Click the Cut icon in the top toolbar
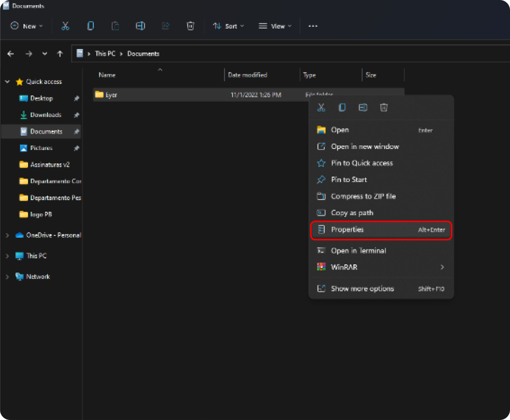The image size is (510, 420). click(65, 26)
